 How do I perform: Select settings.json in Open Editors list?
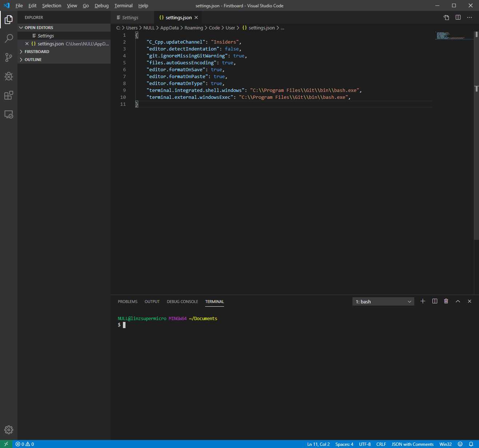click(64, 44)
